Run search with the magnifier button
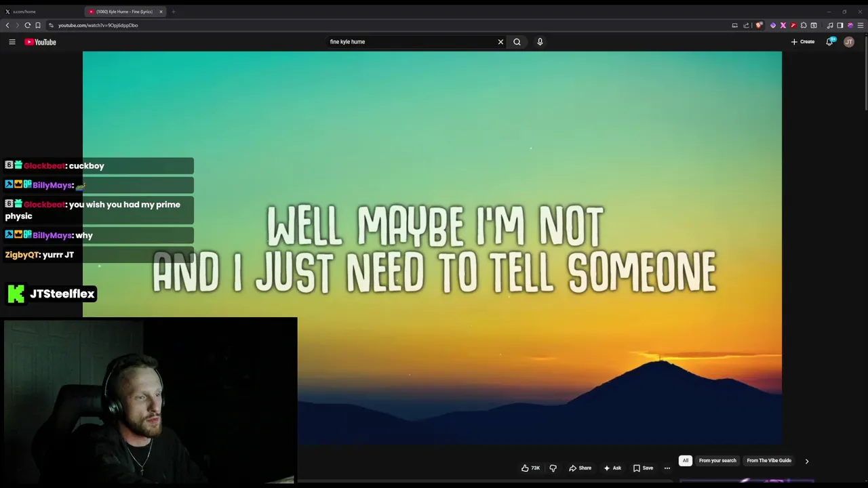The width and height of the screenshot is (868, 488). (x=517, y=42)
